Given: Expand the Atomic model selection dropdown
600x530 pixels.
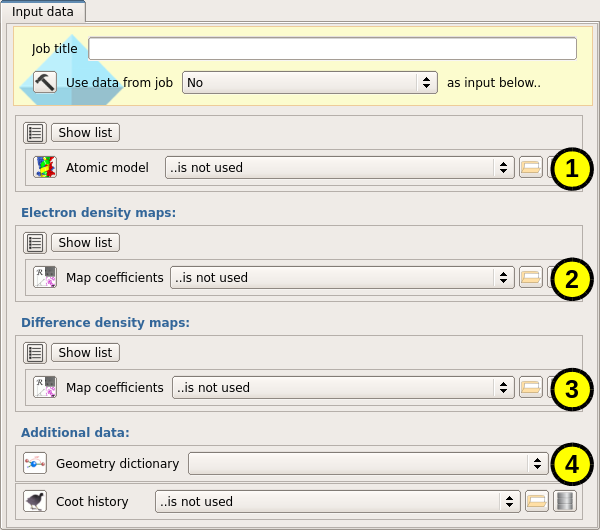Looking at the screenshot, I should click(339, 168).
